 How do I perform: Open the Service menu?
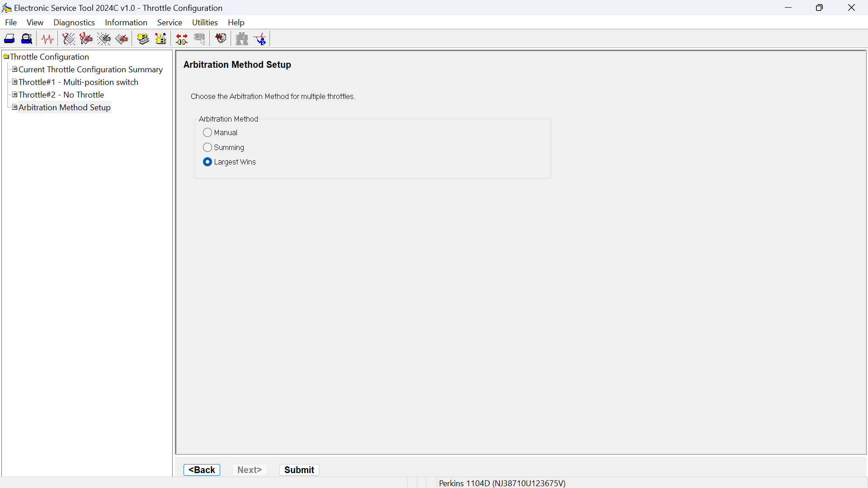point(170,23)
